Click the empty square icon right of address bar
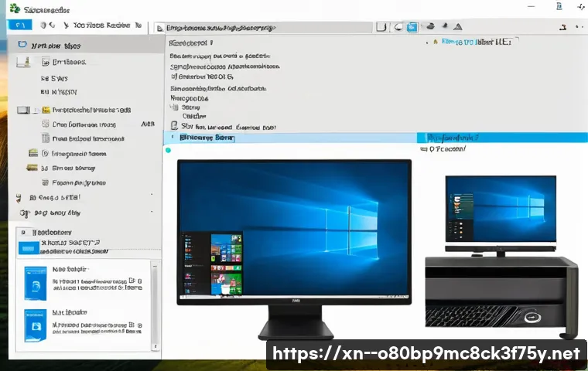The width and height of the screenshot is (588, 371). [x=381, y=27]
